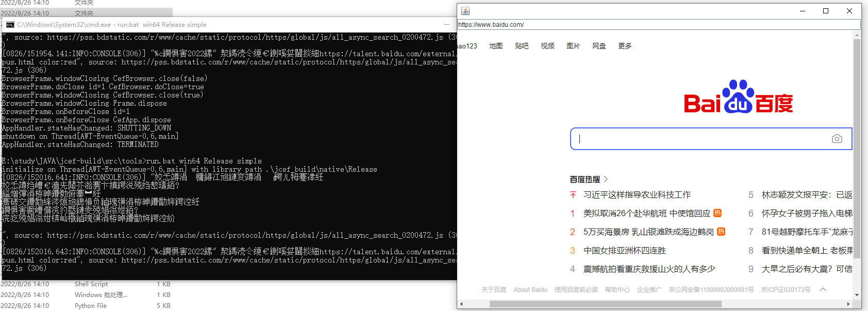The height and width of the screenshot is (311, 868).
Task: Click the vertical scrollbar down arrow in browser
Action: [x=857, y=295]
